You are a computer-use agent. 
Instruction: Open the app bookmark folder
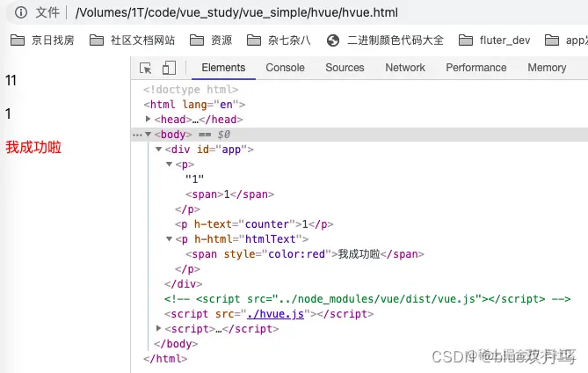[x=566, y=40]
